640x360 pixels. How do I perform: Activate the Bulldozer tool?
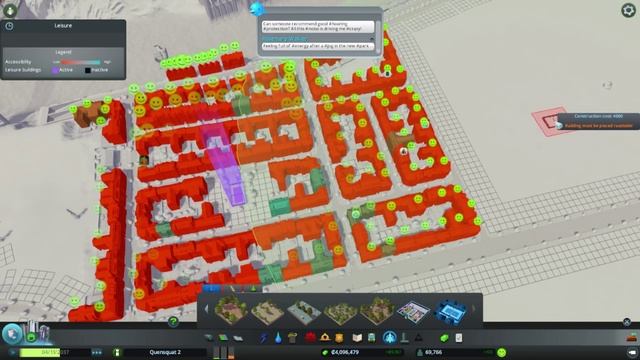632,337
